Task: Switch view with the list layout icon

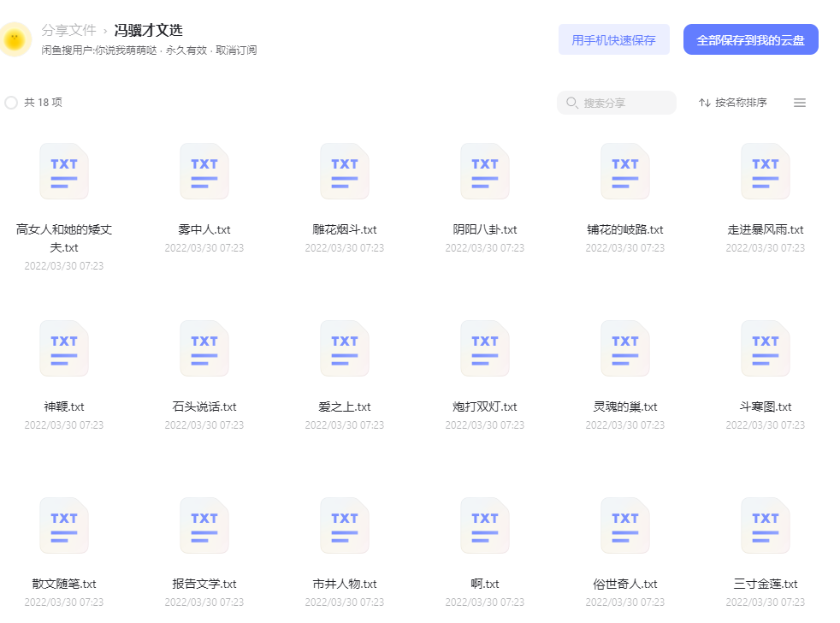Action: 799,103
